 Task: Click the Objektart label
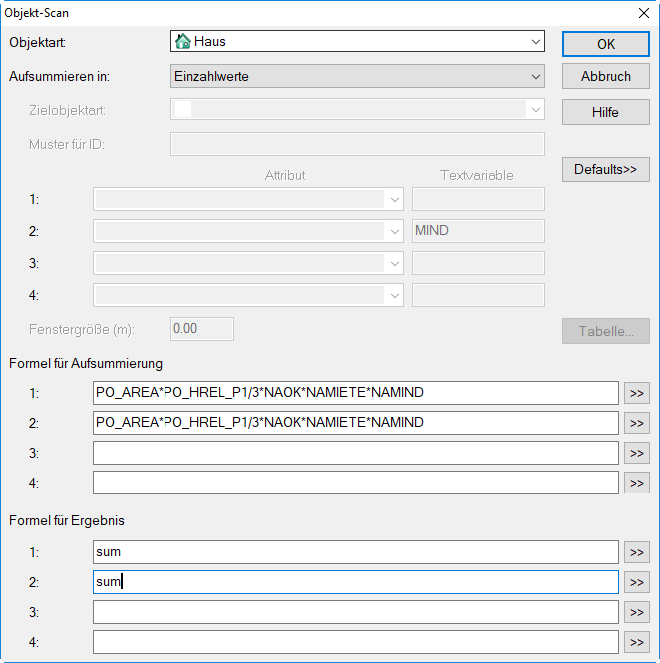click(38, 43)
